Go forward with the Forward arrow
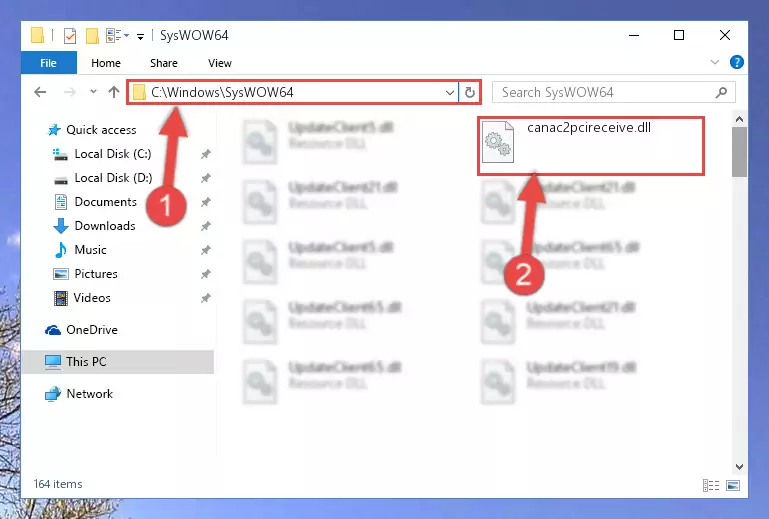 tap(70, 92)
